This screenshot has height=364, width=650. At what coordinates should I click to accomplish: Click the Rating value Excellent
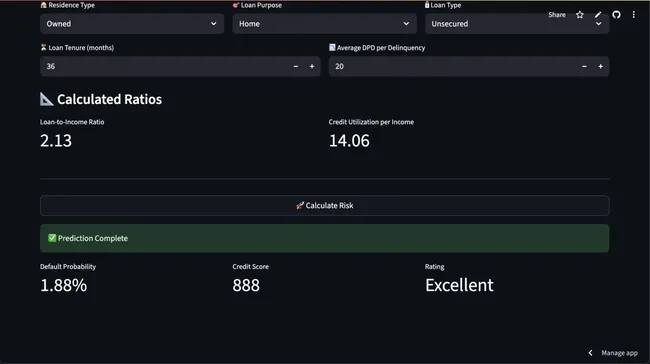pos(459,285)
